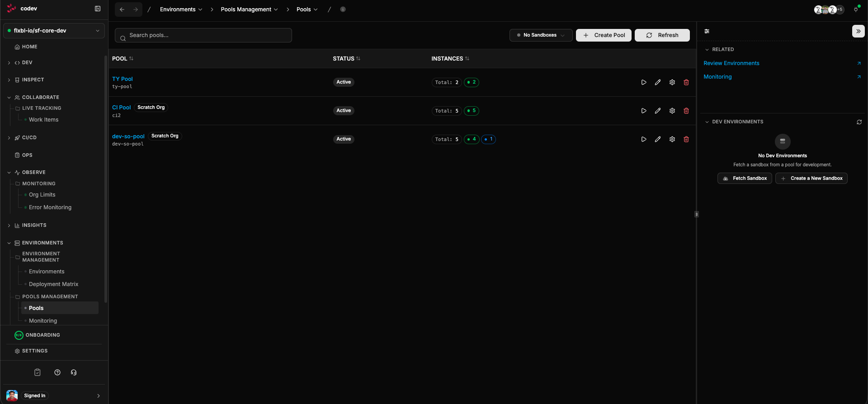The image size is (868, 404).
Task: Open the Environments breadcrumb dropdown
Action: (181, 9)
